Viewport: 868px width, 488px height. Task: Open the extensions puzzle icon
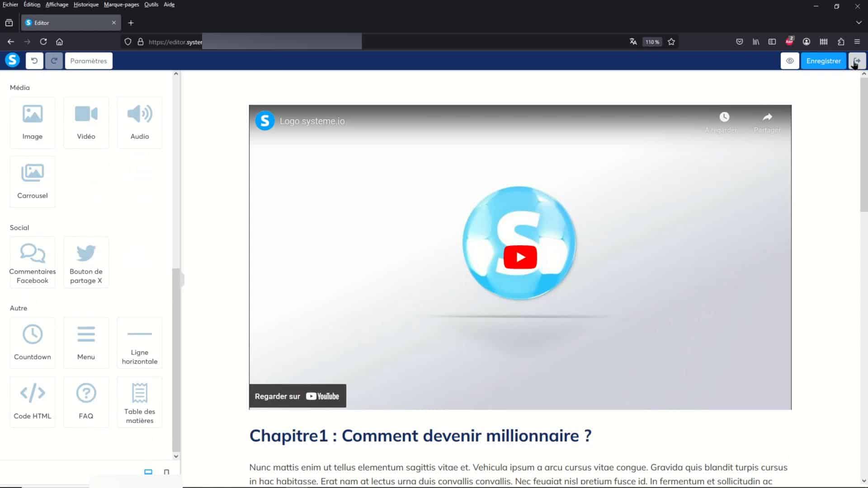(841, 42)
